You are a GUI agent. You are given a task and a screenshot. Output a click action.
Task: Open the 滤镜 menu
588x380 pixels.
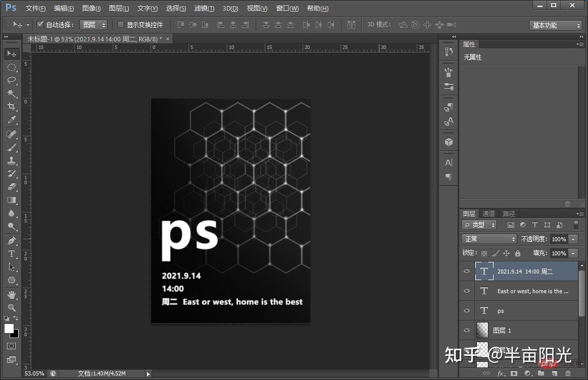click(205, 8)
